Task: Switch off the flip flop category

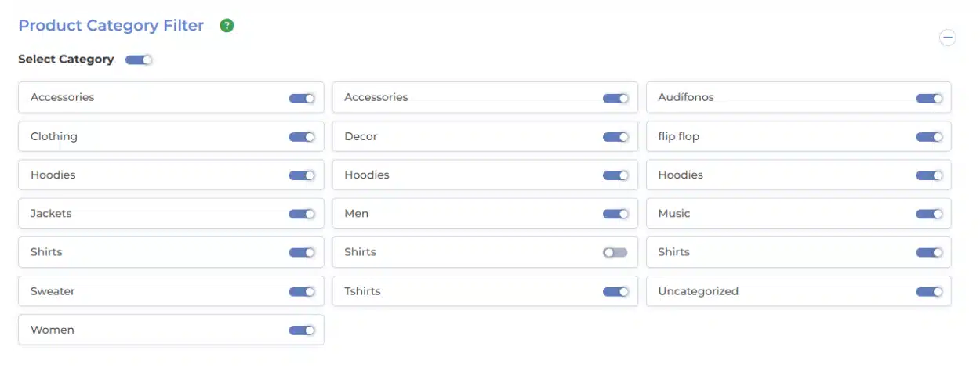Action: click(x=928, y=136)
